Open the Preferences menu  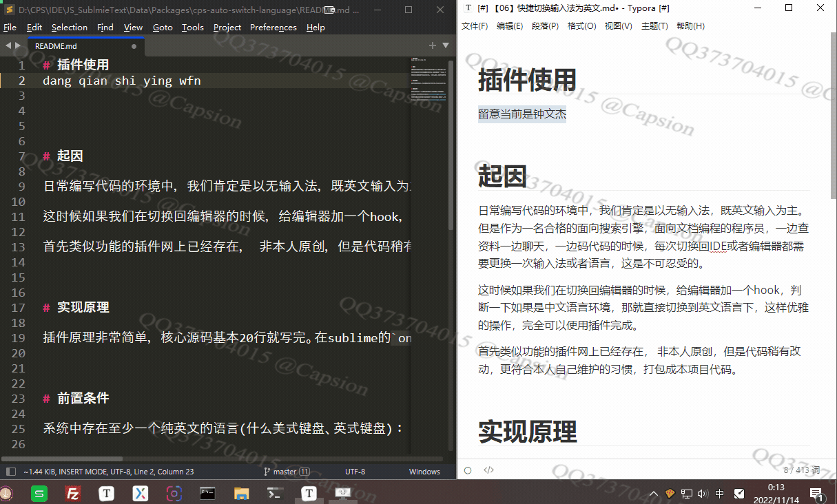tap(273, 28)
